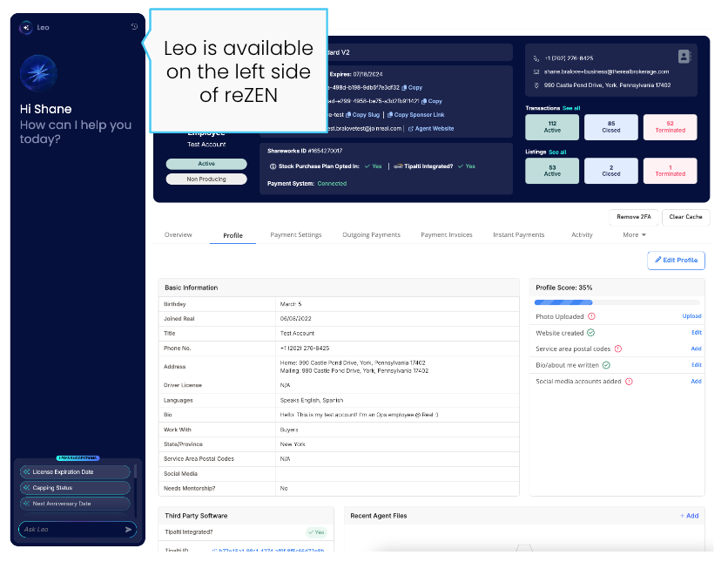Toggle the Tipalti Integrated setting to No
728x562 pixels.
[469, 166]
